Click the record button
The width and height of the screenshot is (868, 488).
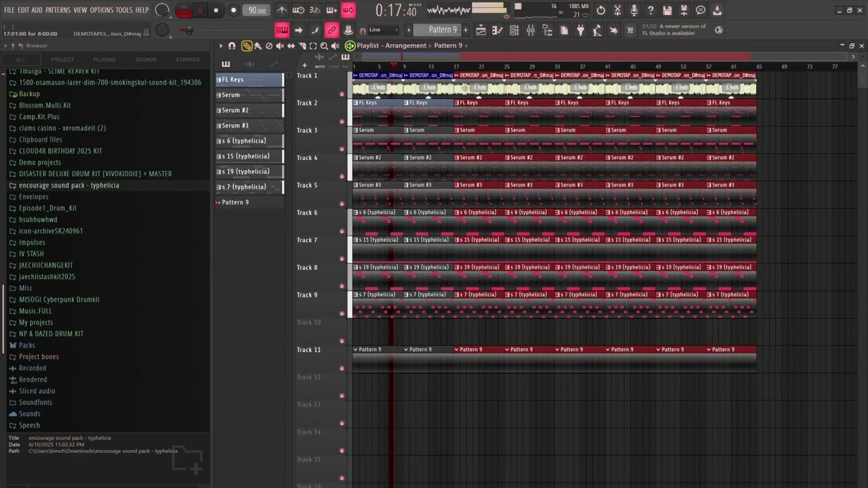click(x=233, y=10)
